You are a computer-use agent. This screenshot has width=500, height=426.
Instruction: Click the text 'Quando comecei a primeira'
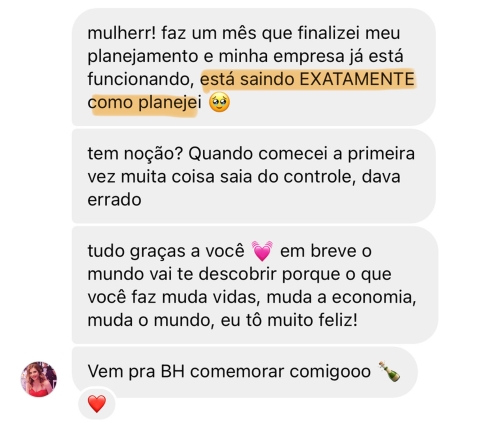[302, 154]
